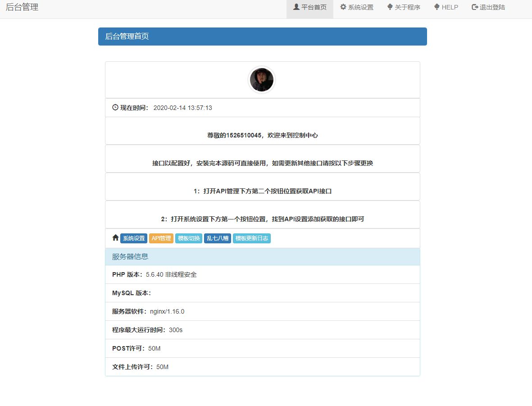Click the user icon beside 平台首页
532x406 pixels.
pos(296,7)
